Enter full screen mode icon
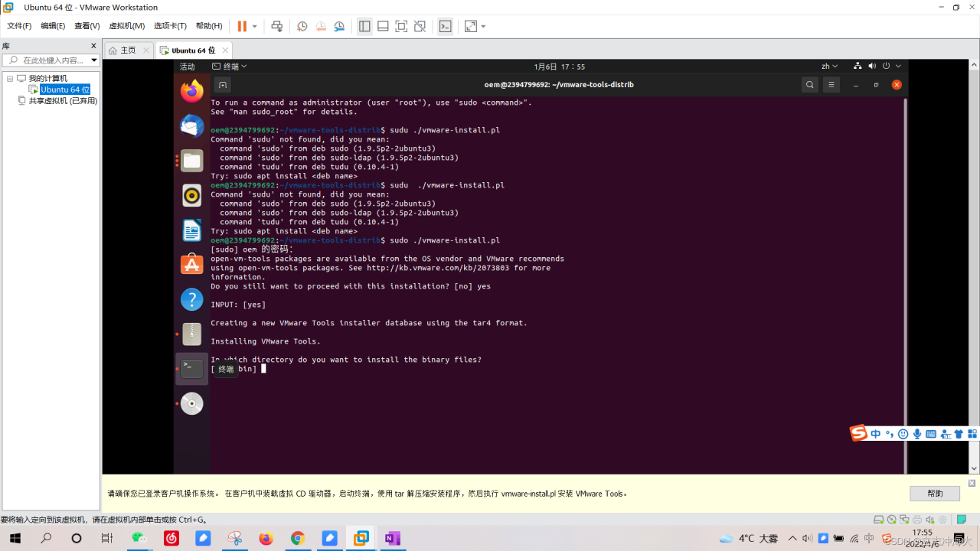The width and height of the screenshot is (980, 551). [401, 26]
